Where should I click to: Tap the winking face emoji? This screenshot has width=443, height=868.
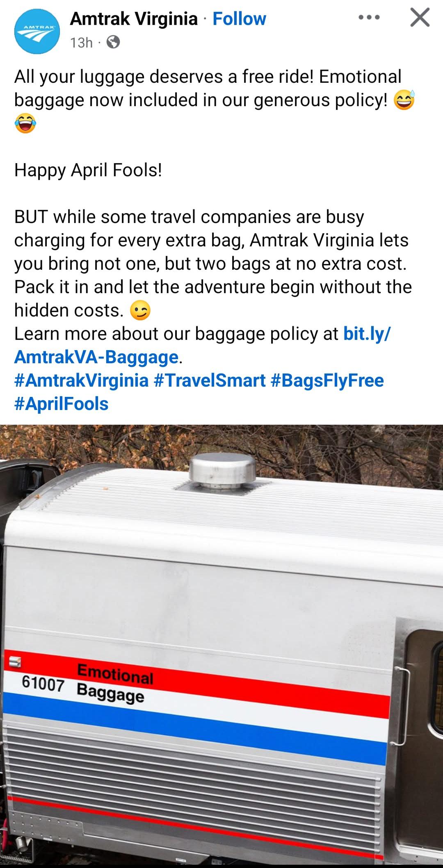140,310
